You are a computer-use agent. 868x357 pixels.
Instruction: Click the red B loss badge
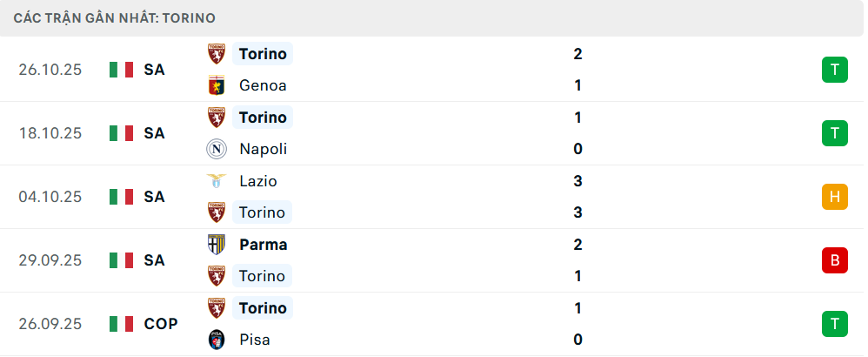point(834,260)
